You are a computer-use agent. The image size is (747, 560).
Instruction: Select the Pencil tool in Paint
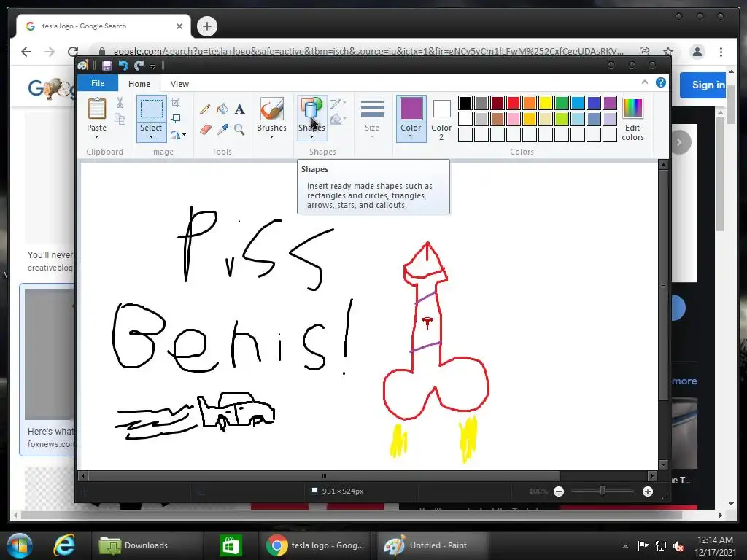pyautogui.click(x=205, y=109)
